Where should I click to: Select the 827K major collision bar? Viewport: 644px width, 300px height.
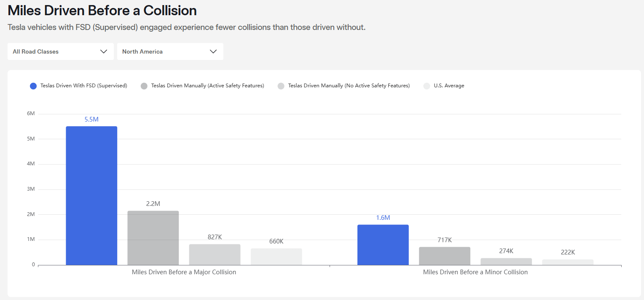[215, 254]
